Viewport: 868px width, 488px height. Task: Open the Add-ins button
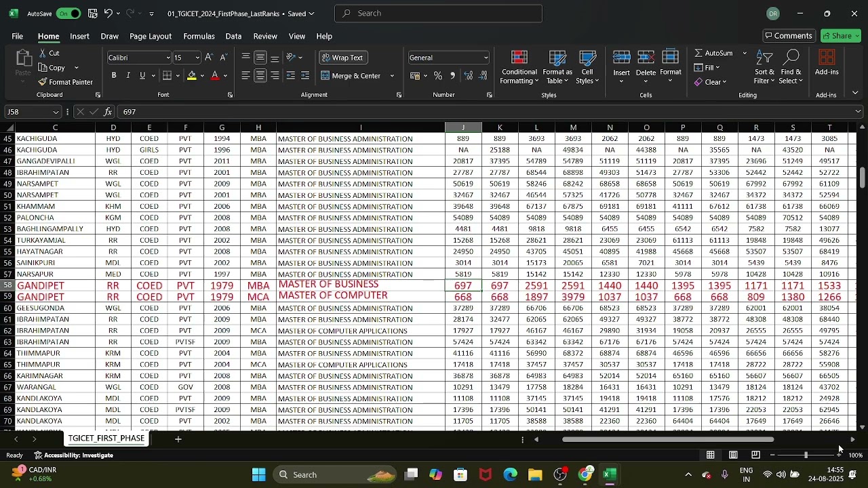pyautogui.click(x=827, y=63)
